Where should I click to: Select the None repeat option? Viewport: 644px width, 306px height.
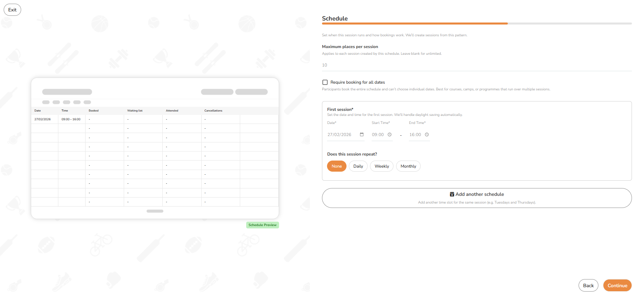(x=336, y=166)
